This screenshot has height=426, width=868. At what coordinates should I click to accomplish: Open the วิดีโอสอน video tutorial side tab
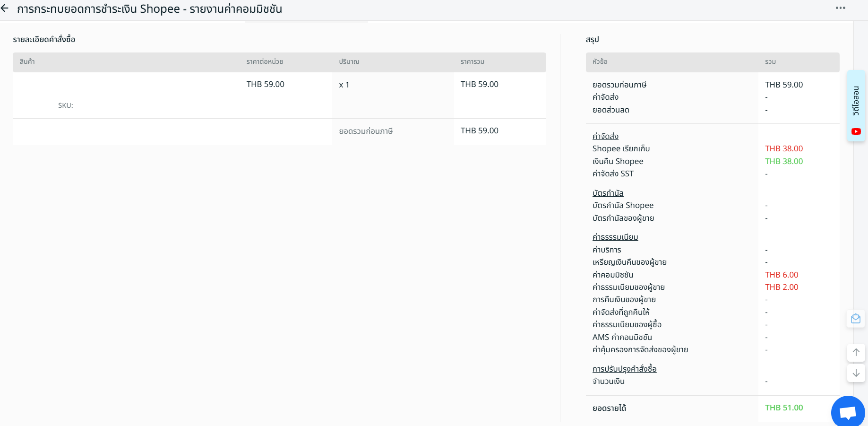[x=856, y=101]
